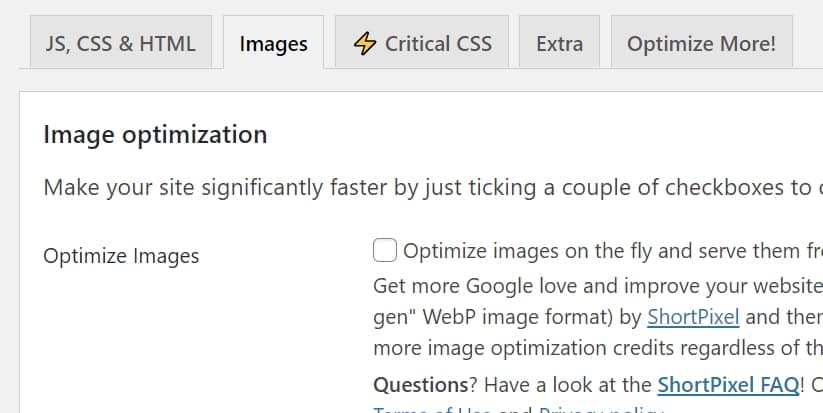This screenshot has height=413, width=823.
Task: Switch to the JS, CSS & HTML tab
Action: (120, 44)
